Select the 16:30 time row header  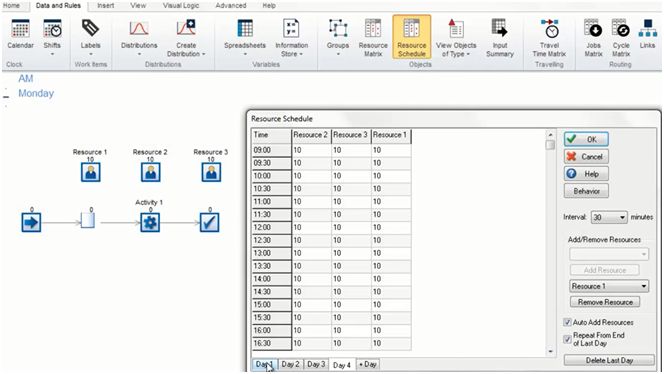click(x=271, y=343)
